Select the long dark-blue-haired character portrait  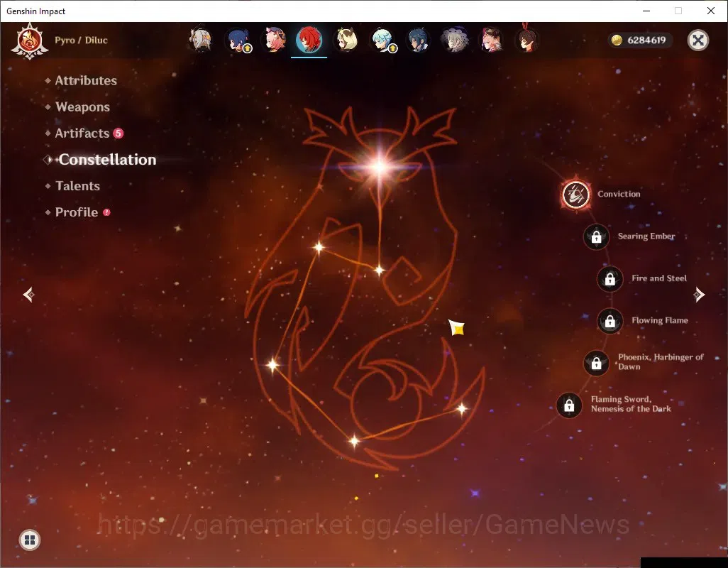point(419,40)
